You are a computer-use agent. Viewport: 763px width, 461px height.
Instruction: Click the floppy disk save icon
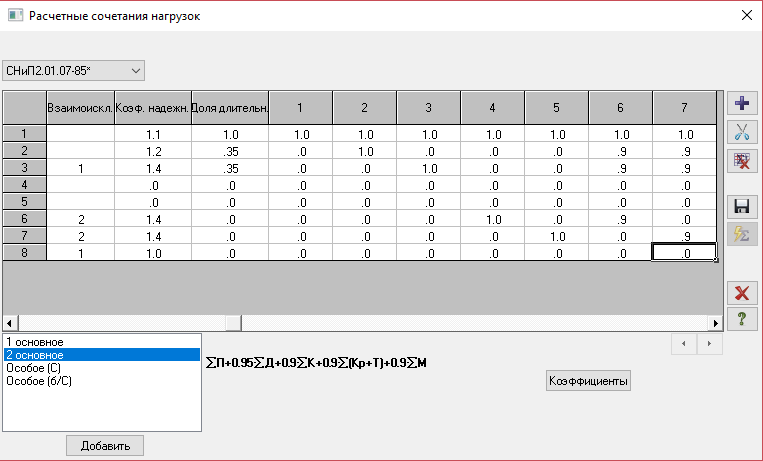click(x=742, y=207)
